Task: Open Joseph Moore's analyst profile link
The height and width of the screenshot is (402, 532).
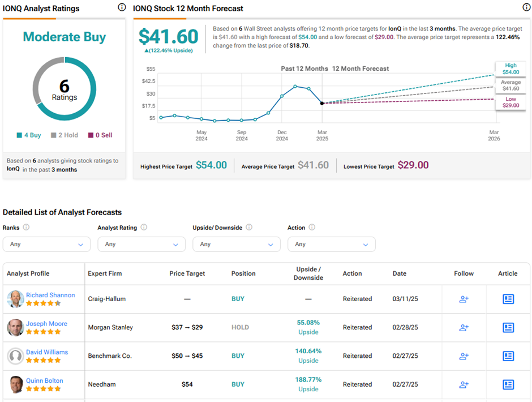Action: pyautogui.click(x=46, y=324)
